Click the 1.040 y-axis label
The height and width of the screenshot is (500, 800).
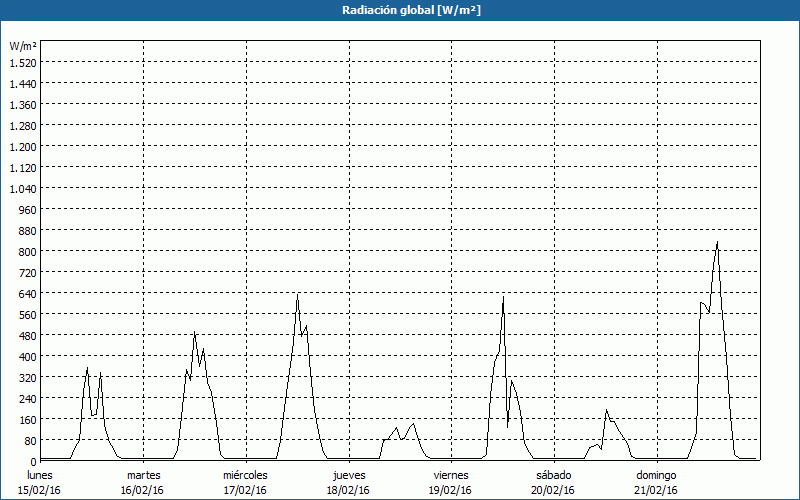coord(22,188)
